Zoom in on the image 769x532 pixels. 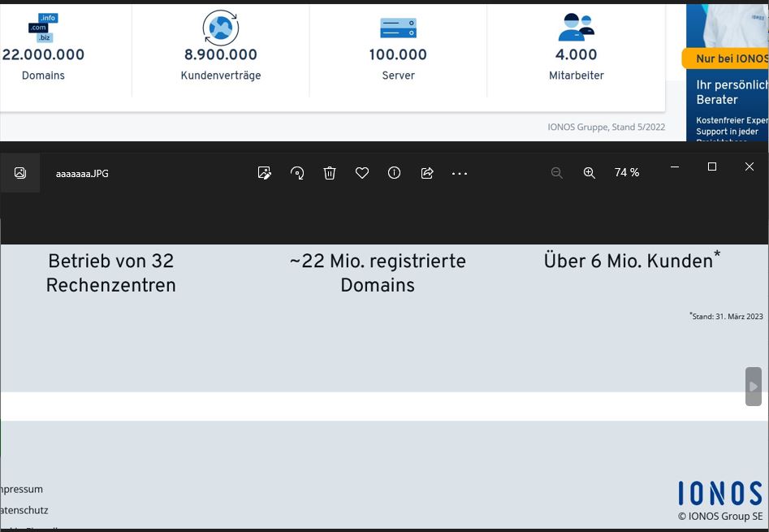tap(590, 173)
